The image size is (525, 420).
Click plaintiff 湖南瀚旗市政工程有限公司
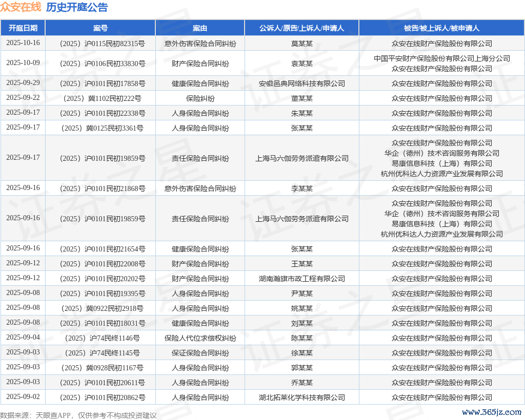(x=301, y=279)
